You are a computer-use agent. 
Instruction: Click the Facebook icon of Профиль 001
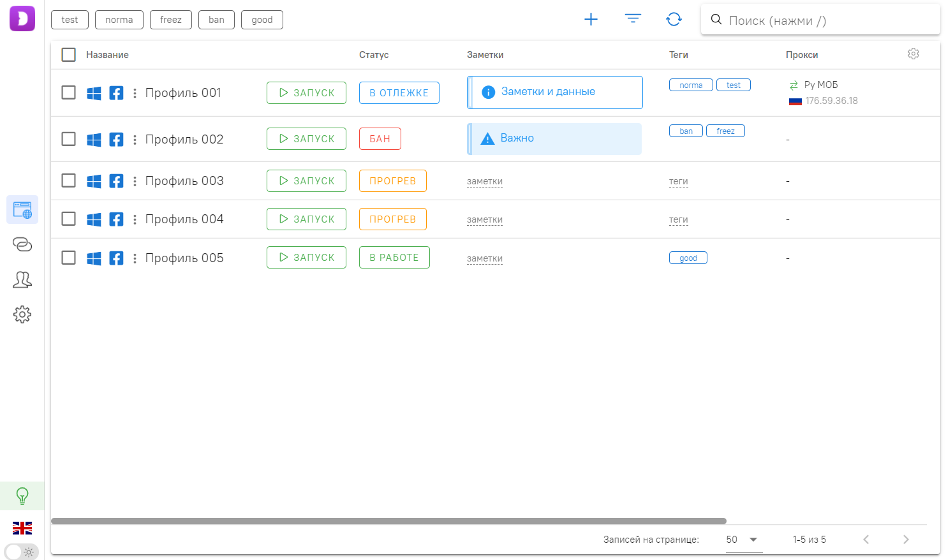click(x=116, y=93)
